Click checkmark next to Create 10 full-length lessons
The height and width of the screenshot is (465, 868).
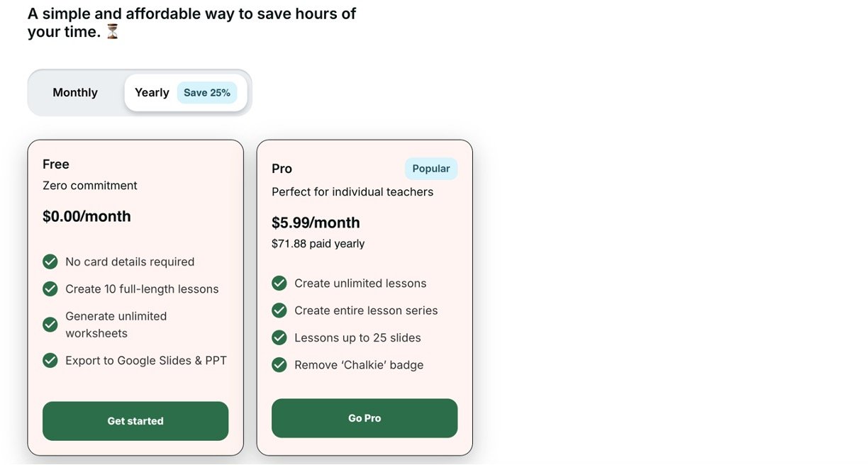(x=50, y=289)
